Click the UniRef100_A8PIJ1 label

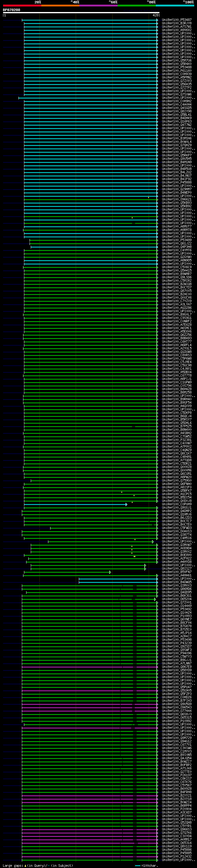176,379
